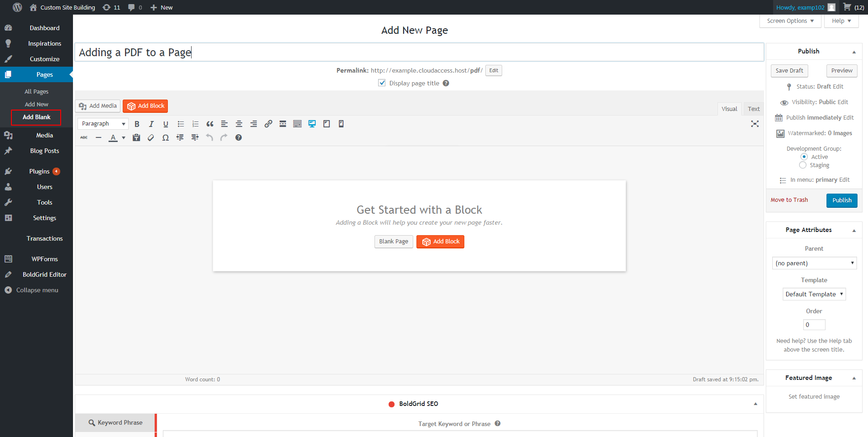Apply strikethrough formatting

point(84,137)
